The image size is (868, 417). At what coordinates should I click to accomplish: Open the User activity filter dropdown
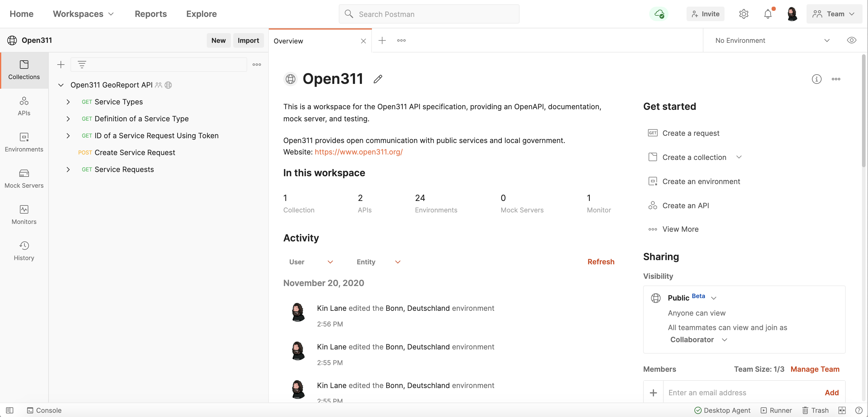click(x=311, y=262)
